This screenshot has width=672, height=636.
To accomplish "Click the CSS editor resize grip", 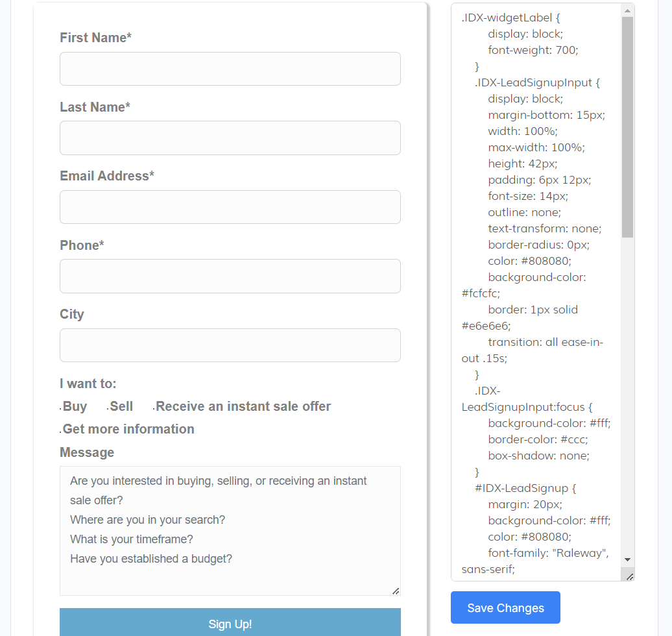I will tap(630, 576).
